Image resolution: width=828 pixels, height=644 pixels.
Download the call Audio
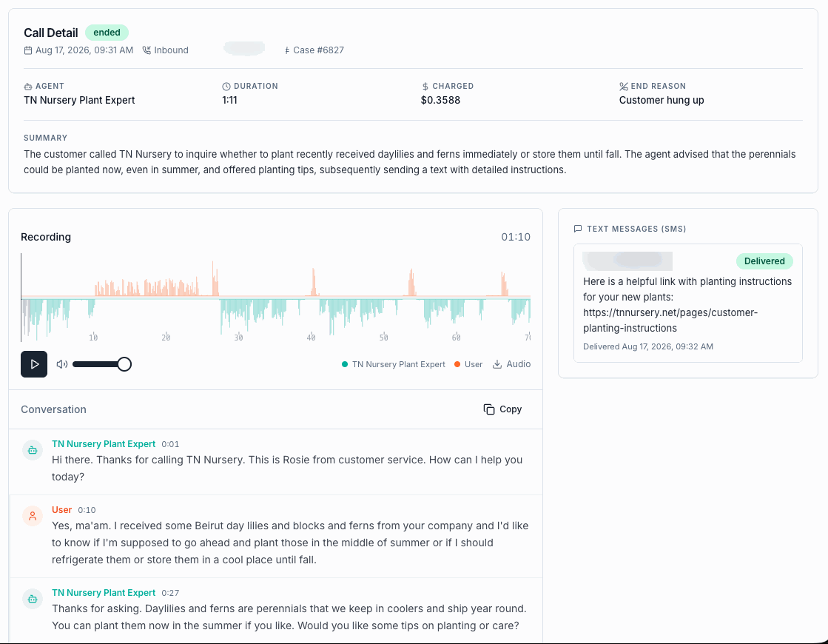point(511,364)
